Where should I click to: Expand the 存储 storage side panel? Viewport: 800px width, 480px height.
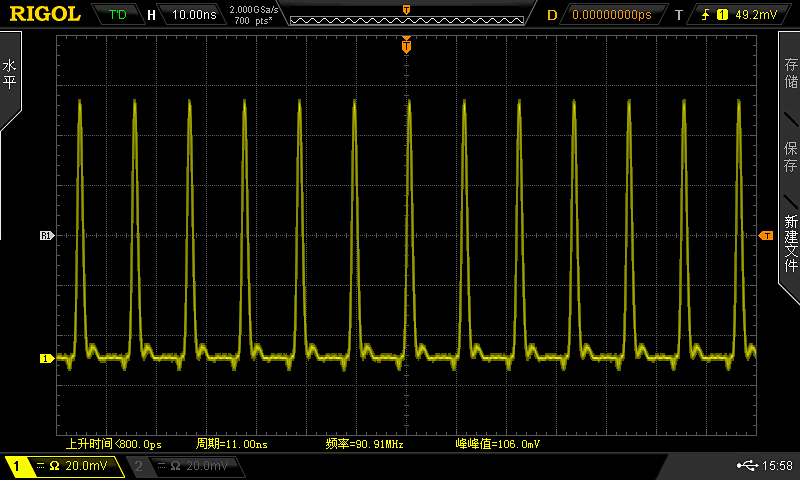pyautogui.click(x=790, y=75)
